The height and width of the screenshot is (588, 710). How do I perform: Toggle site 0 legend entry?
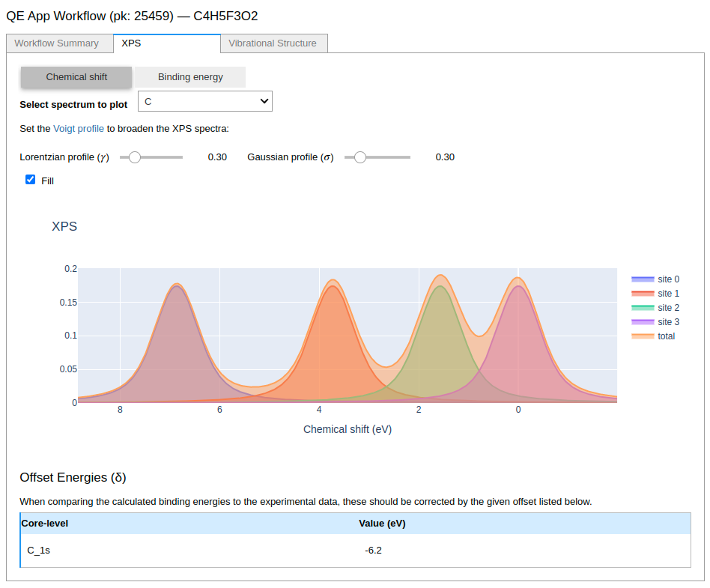[x=655, y=279]
